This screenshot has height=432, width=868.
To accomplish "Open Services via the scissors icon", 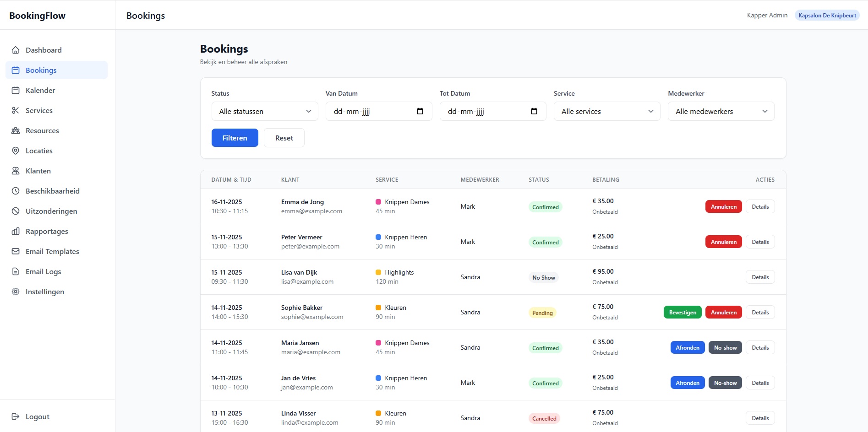I will 16,110.
